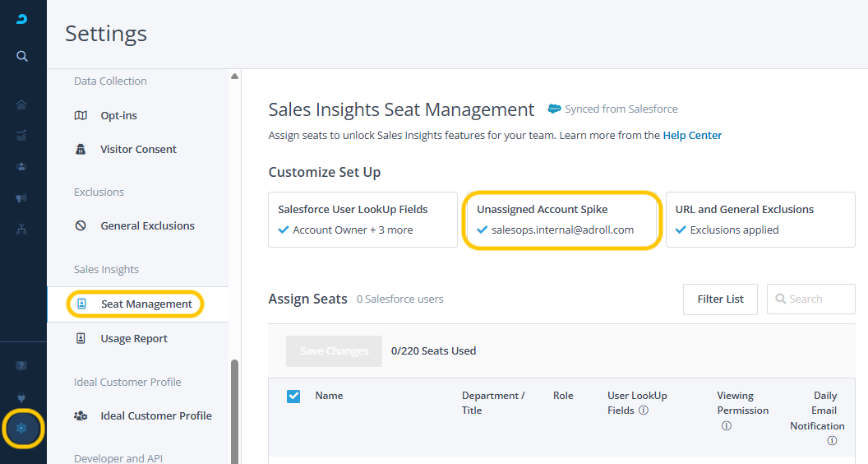Go to the Home dashboard icon
868x464 pixels.
[22, 104]
